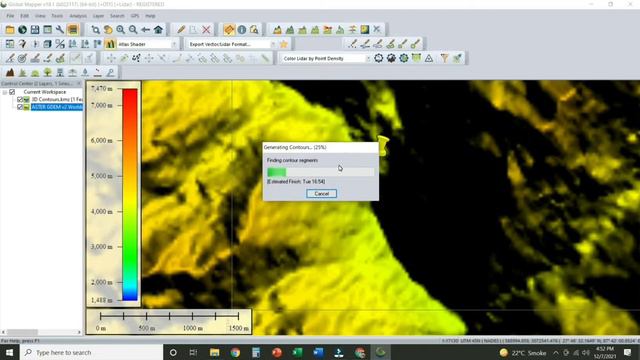Open the Configuration wrench icon

click(60, 29)
